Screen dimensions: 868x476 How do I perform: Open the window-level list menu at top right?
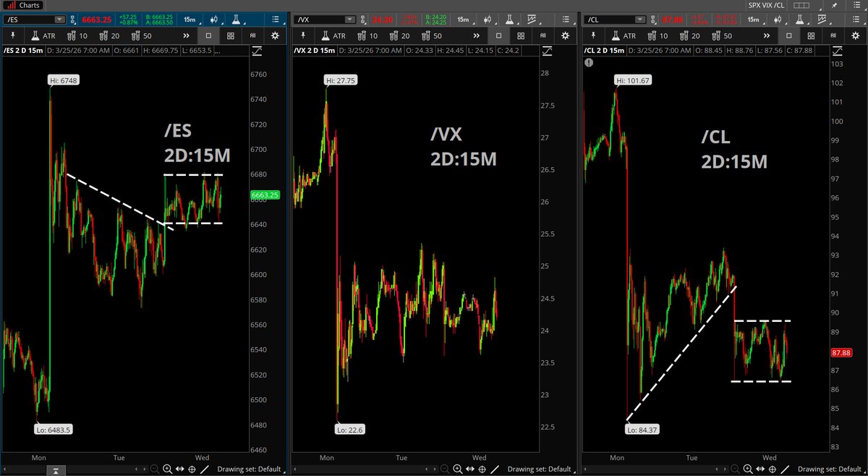tap(856, 5)
